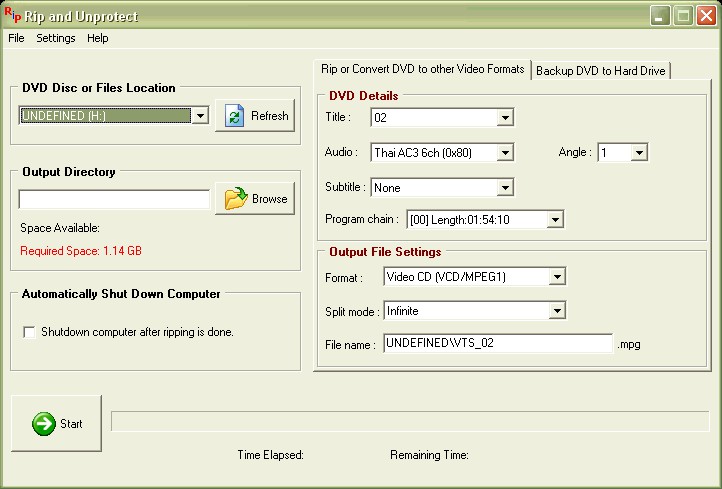This screenshot has height=489, width=722.
Task: Enable shutdown computer after ripping checkbox
Action: point(29,332)
